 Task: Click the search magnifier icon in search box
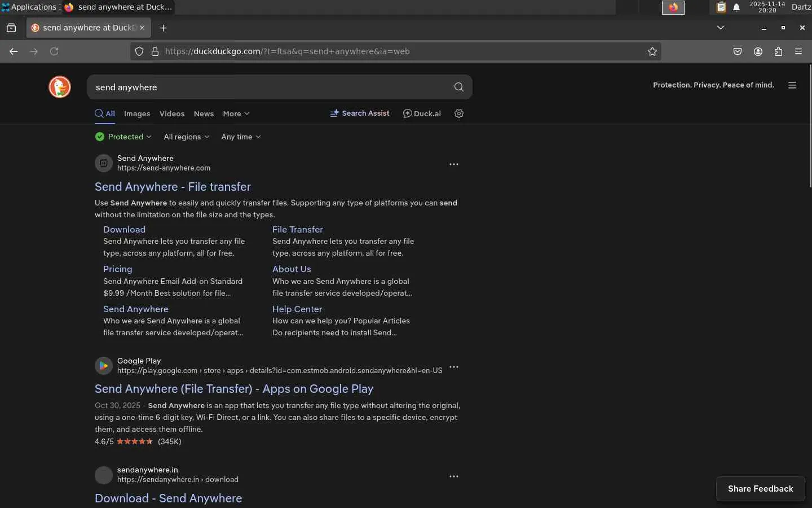[x=458, y=87]
